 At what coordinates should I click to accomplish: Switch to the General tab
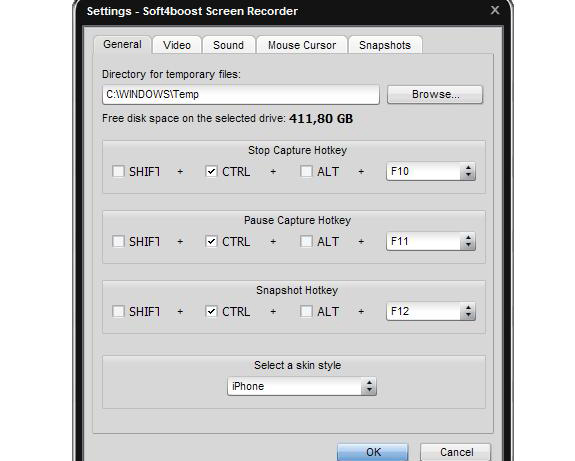(x=122, y=44)
